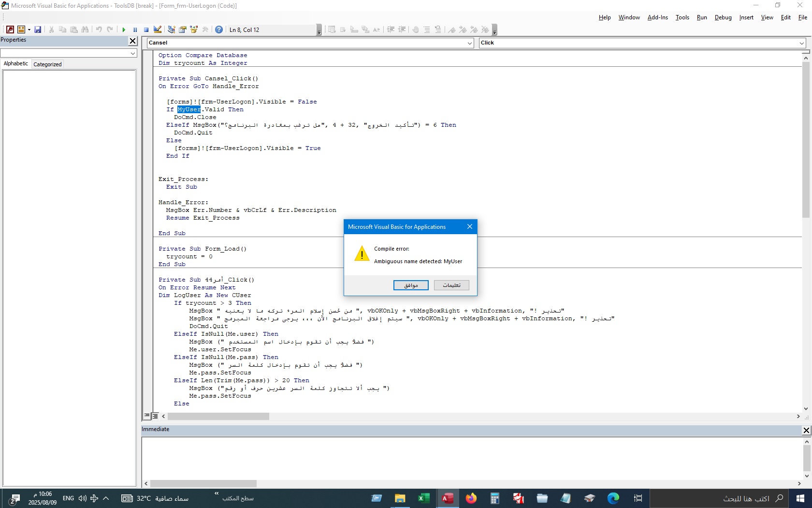Toggle Breakpoint hand icon

point(416,30)
